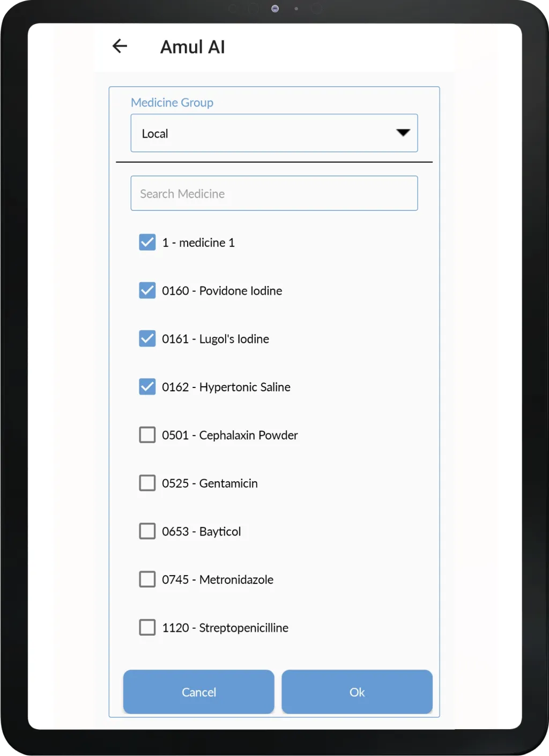Untick the Hypertonic Saline checkbox
This screenshot has width=549, height=756.
147,387
